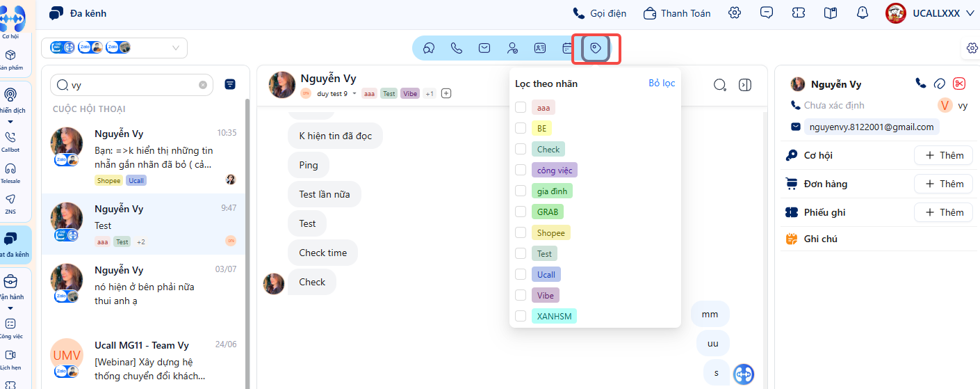Screen dimensions: 980x389
Task: Click the red scissors icon
Action: [959, 84]
